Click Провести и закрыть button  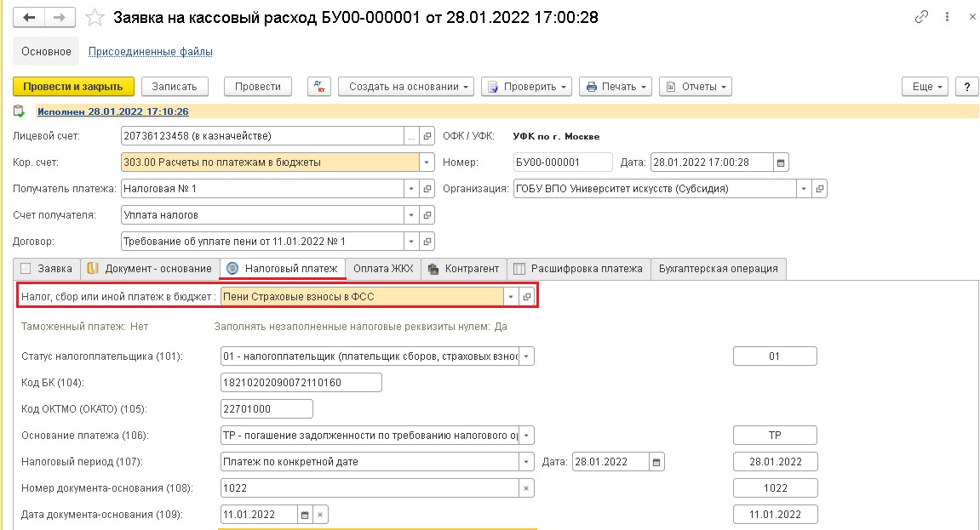pyautogui.click(x=73, y=87)
